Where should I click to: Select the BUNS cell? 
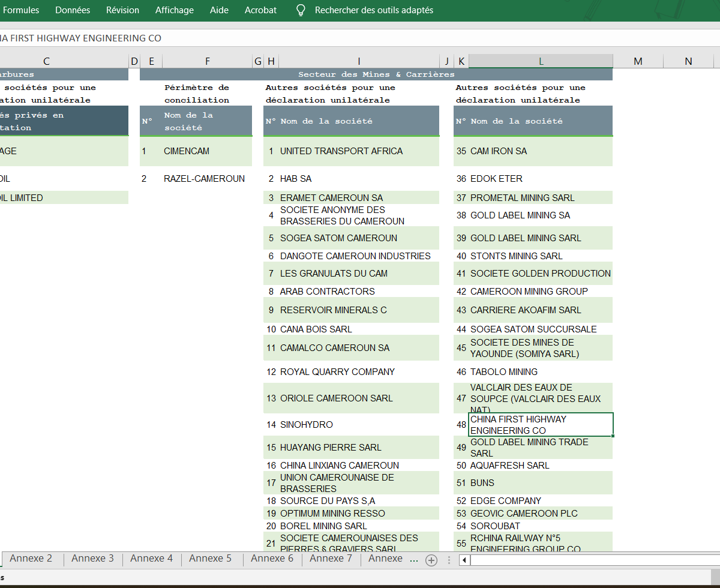tap(541, 483)
